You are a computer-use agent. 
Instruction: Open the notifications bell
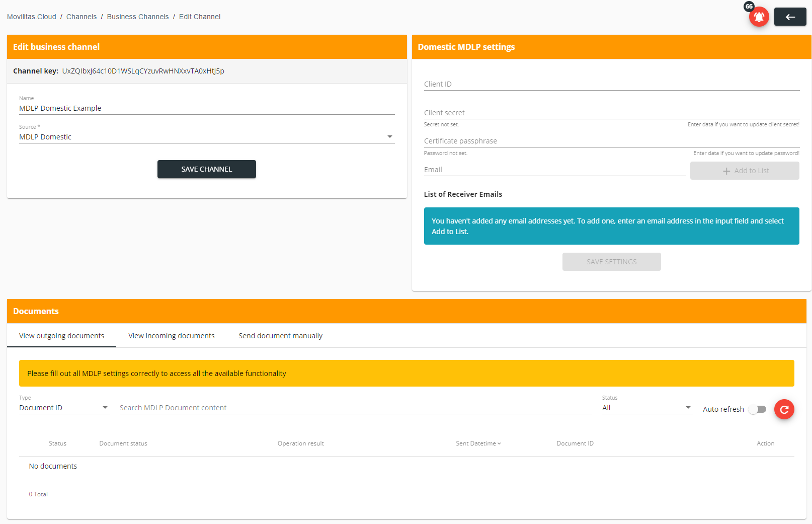759,17
